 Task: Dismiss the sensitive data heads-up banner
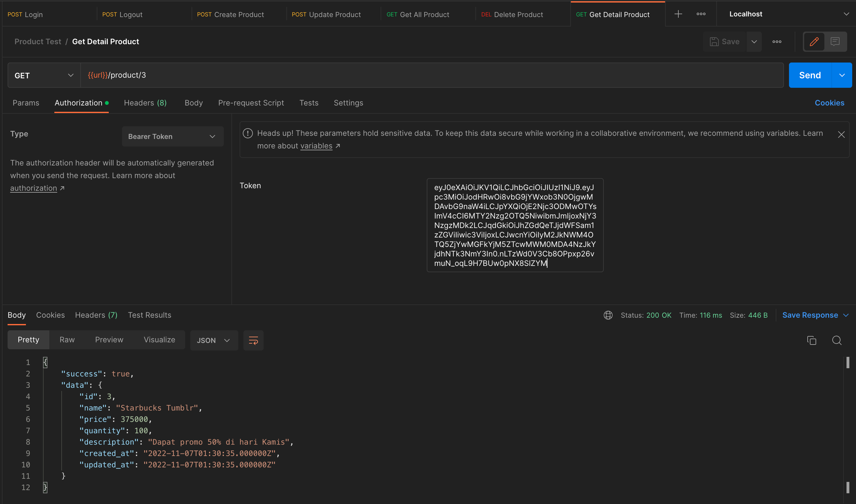click(841, 135)
